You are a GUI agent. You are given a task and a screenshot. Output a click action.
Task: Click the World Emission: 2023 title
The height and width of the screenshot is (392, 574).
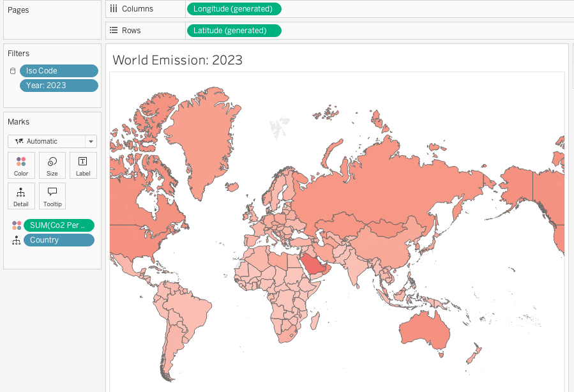[x=177, y=60]
